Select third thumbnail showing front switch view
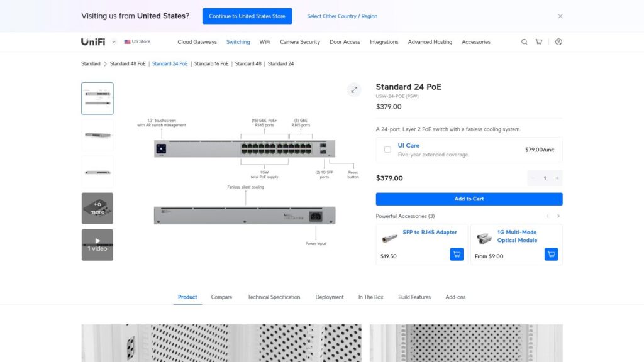The width and height of the screenshot is (644, 362). [x=97, y=172]
